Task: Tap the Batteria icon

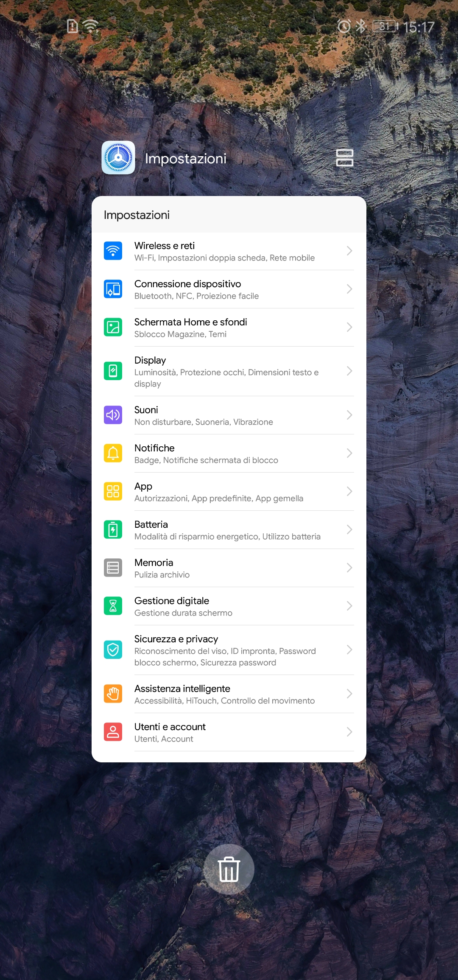Action: [113, 529]
